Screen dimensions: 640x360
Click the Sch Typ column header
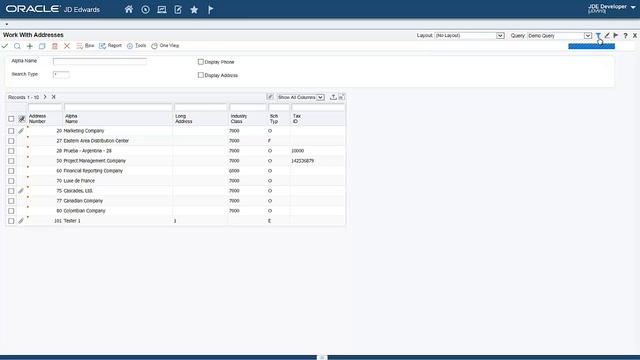(273, 119)
